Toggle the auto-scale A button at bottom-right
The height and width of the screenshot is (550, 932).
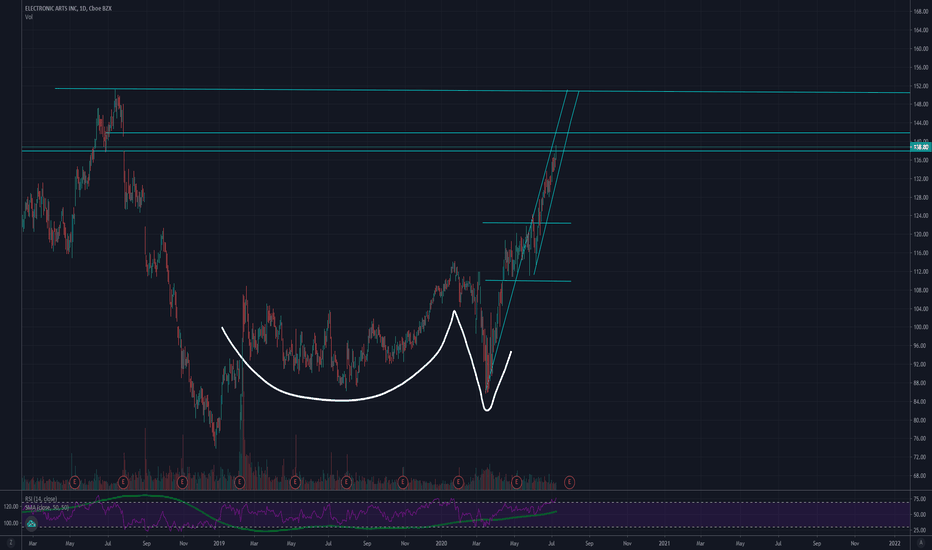click(921, 543)
